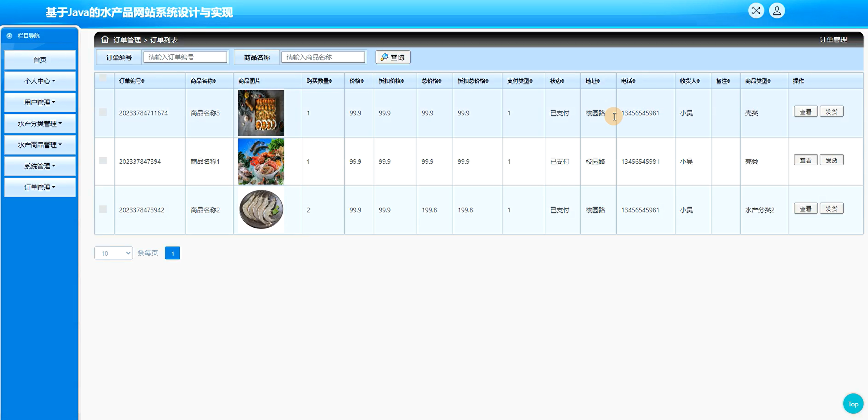Click 订单管理 in the breadcrumb
Viewport: 868px width, 420px height.
click(x=127, y=40)
